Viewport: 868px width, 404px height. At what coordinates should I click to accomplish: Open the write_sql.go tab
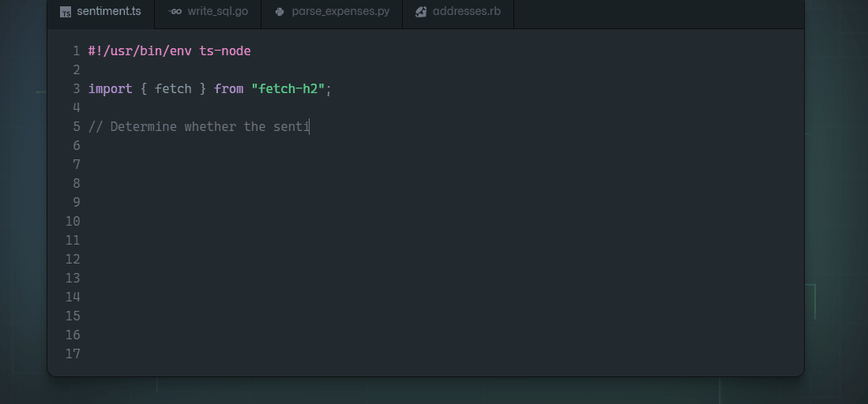coord(217,12)
